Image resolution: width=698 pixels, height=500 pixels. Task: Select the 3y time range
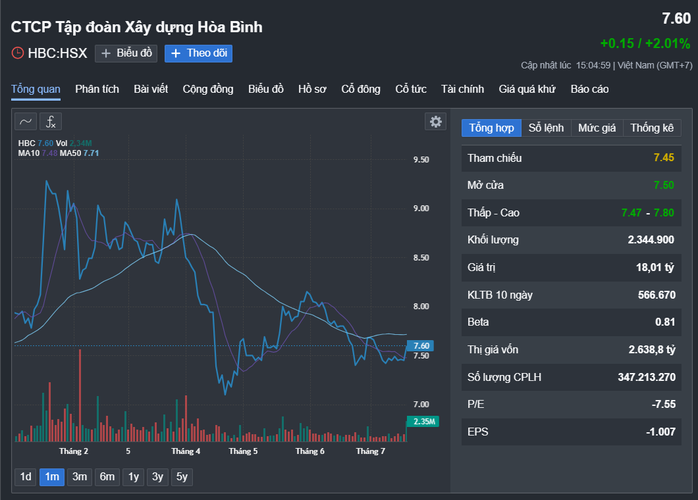[158, 477]
